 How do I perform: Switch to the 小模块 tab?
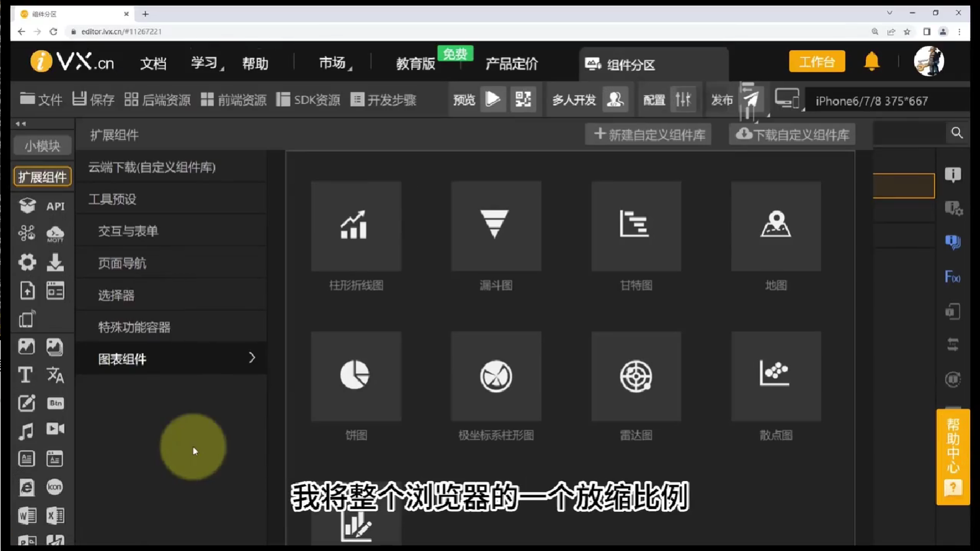pos(42,145)
